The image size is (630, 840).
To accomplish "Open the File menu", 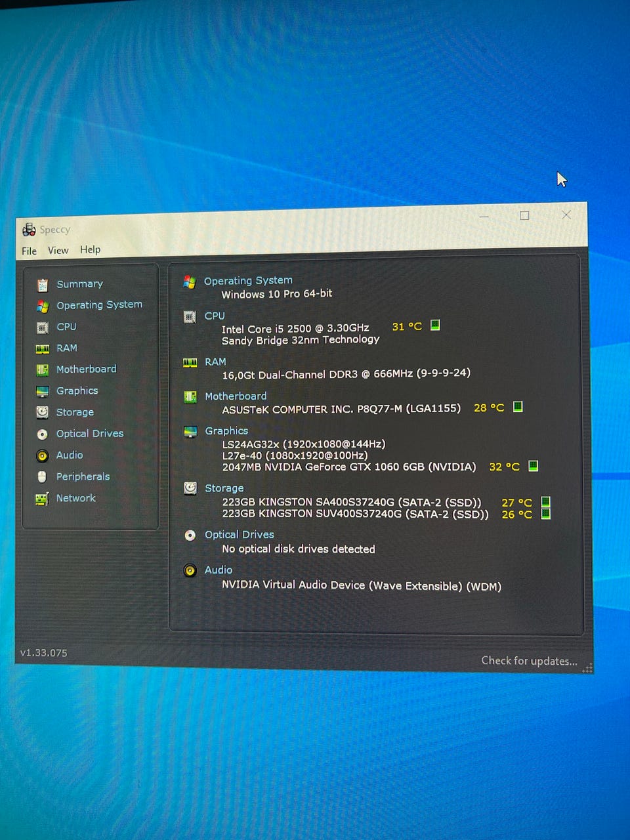I will (x=29, y=251).
